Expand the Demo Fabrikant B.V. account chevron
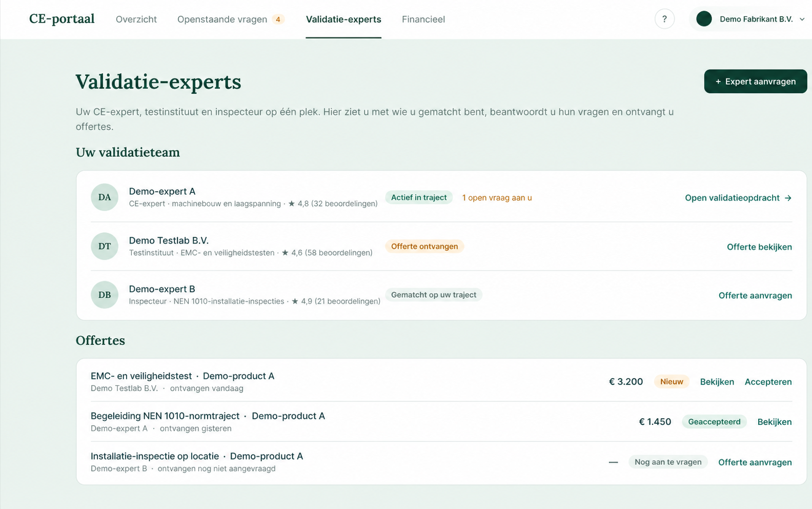The image size is (812, 509). [802, 19]
